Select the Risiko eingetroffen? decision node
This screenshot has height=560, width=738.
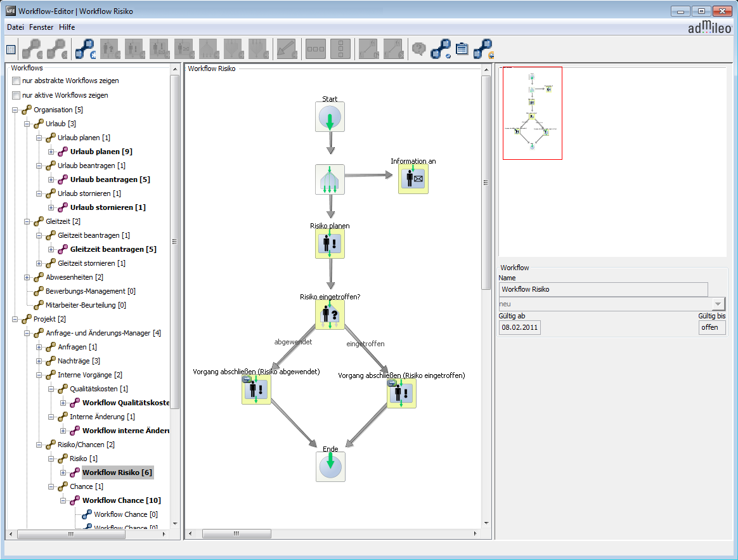tap(330, 315)
